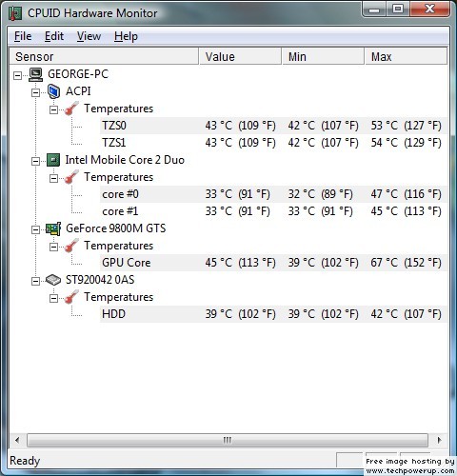The width and height of the screenshot is (457, 476).
Task: Select the core #1 row
Action: coord(273,211)
